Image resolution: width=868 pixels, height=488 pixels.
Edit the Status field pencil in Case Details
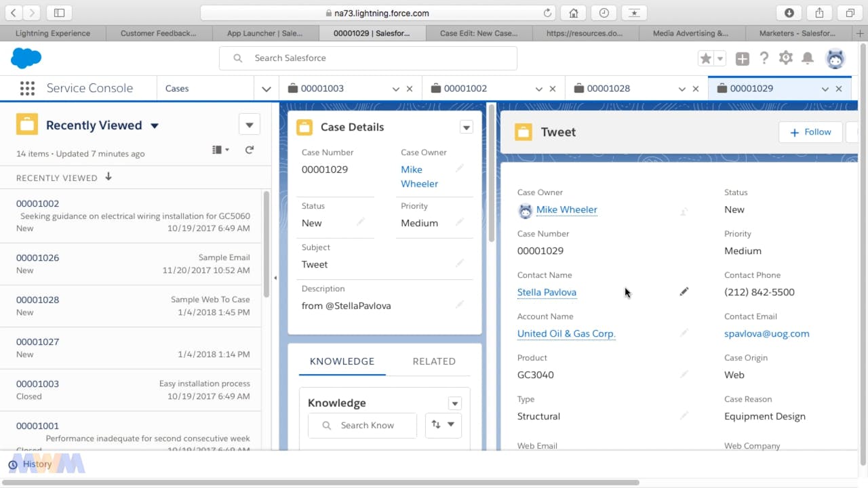coord(361,222)
